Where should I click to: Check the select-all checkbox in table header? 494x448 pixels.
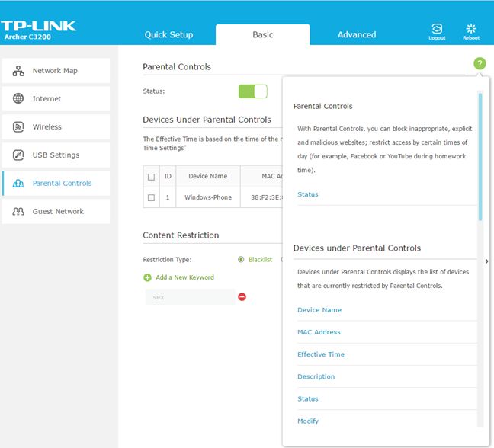tap(151, 177)
